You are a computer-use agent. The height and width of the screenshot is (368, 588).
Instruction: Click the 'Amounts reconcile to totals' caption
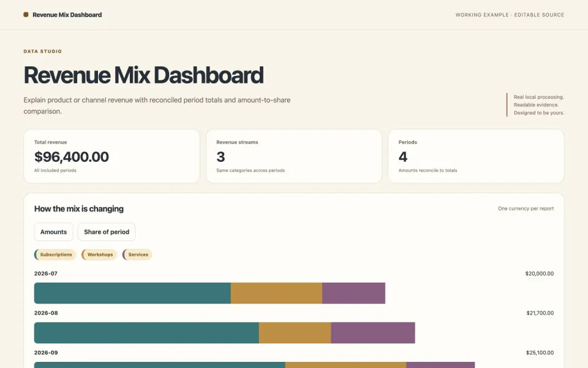428,171
